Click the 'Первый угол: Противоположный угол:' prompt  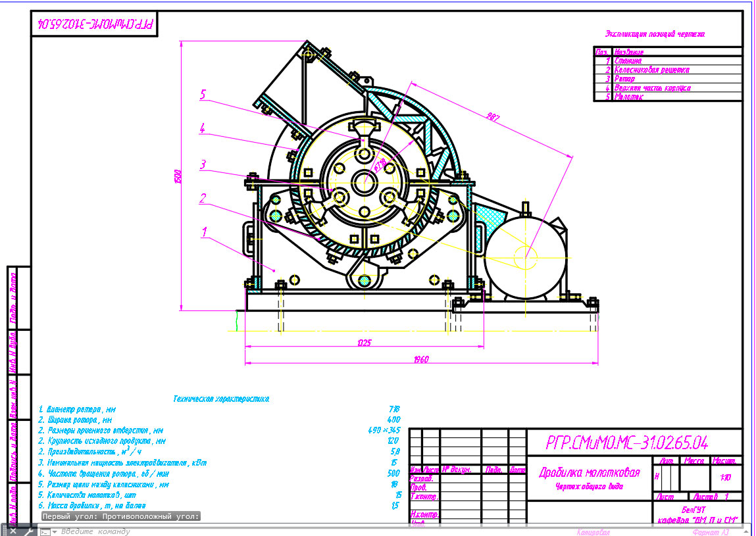pyautogui.click(x=120, y=516)
